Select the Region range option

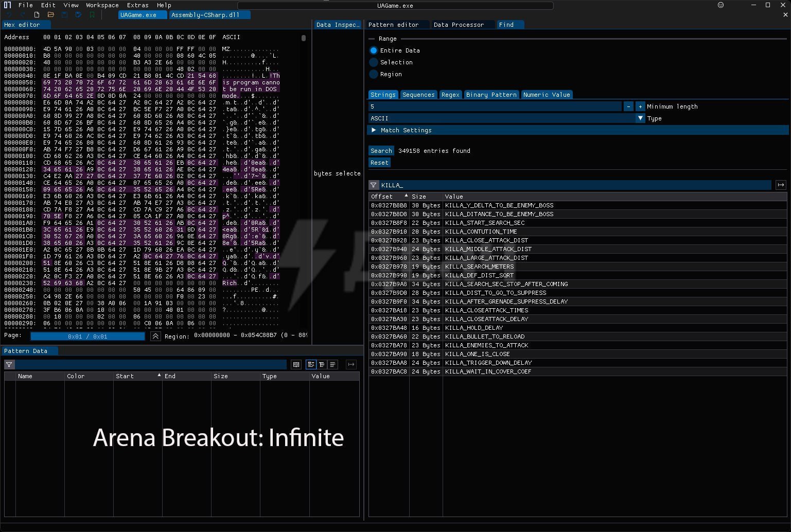386,74
